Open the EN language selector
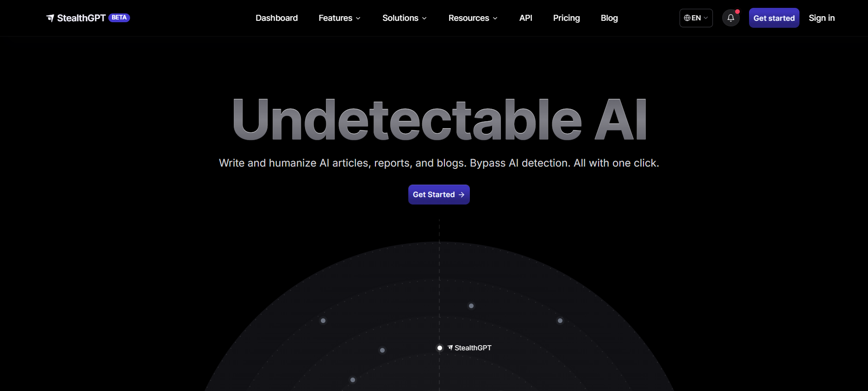The height and width of the screenshot is (391, 868). 696,18
